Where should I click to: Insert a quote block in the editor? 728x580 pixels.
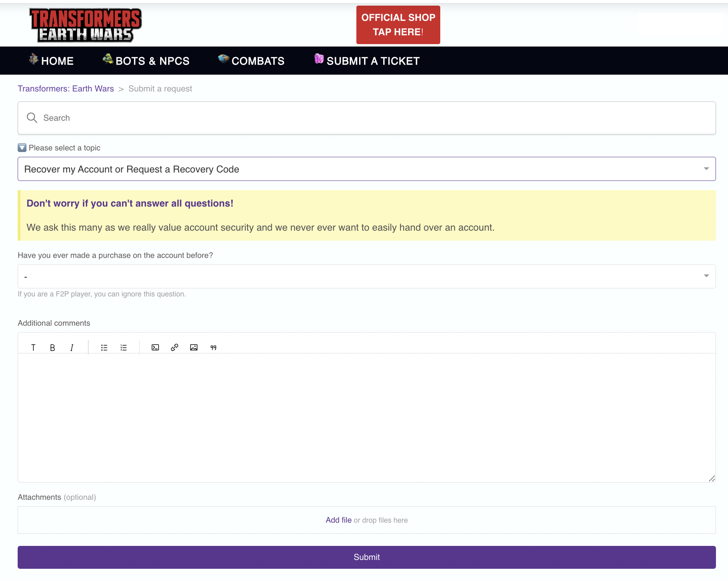pos(213,347)
